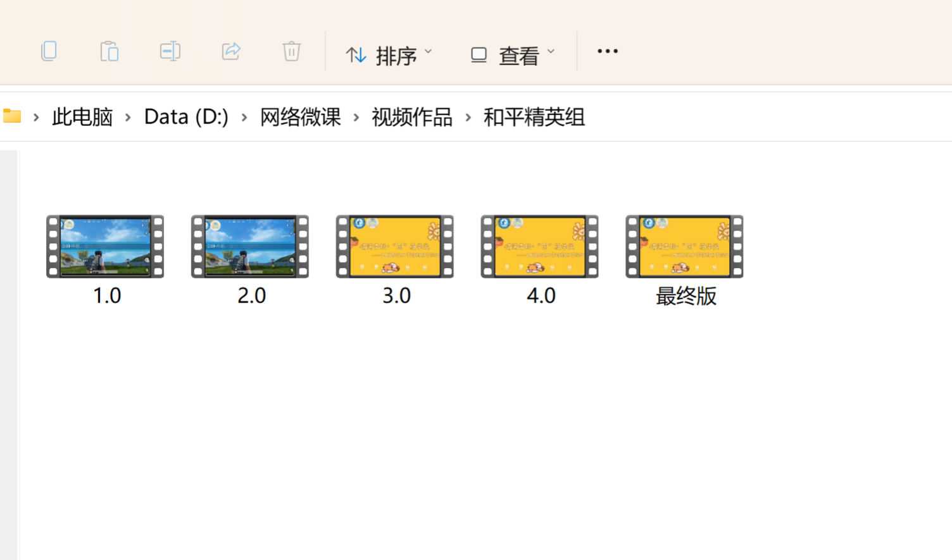Click the folder icon in address bar
This screenshot has width=952, height=560.
click(x=12, y=116)
